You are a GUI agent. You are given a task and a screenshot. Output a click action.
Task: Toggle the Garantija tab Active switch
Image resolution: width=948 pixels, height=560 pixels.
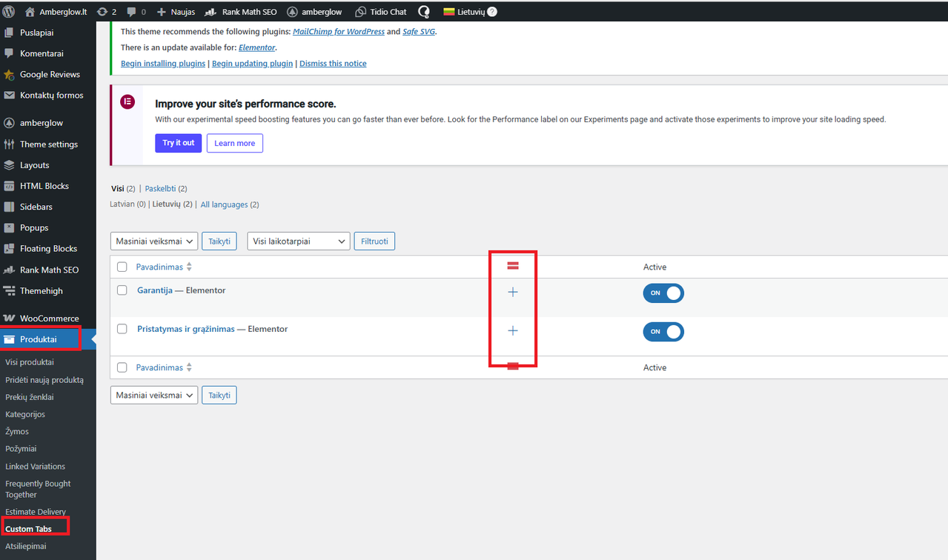click(x=663, y=293)
